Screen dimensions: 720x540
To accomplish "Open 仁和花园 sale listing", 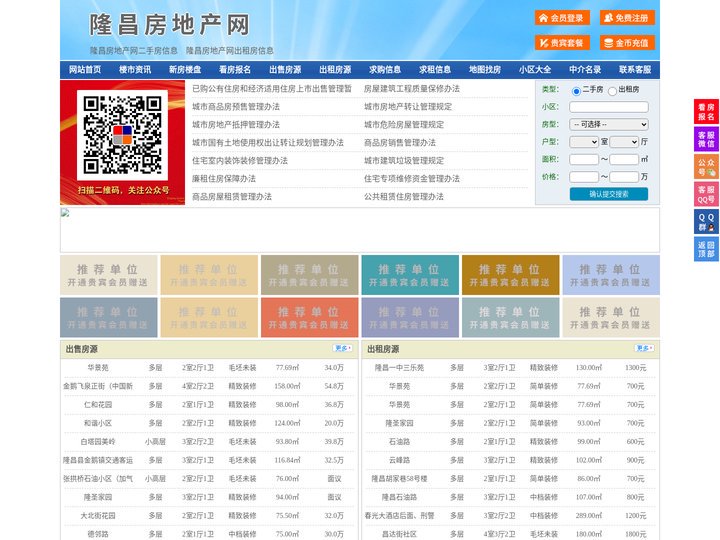I will [98, 405].
